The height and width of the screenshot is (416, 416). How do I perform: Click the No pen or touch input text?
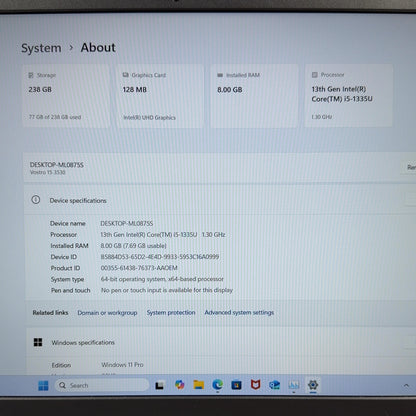pyautogui.click(x=167, y=290)
